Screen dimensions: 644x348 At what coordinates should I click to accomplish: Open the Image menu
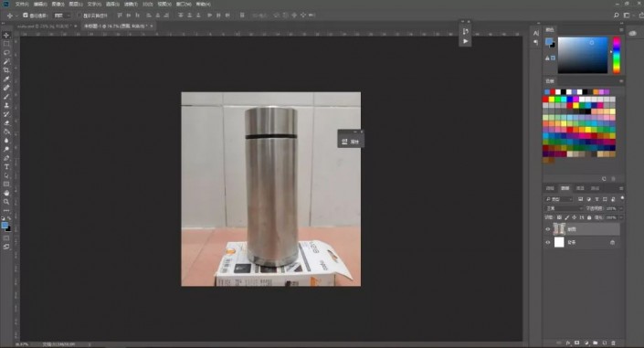(x=58, y=4)
